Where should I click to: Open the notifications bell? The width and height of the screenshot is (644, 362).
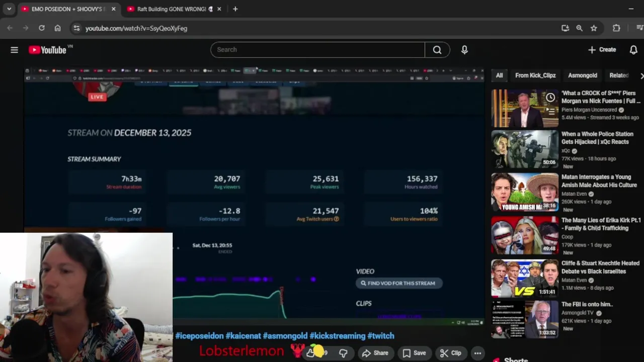tap(633, 50)
